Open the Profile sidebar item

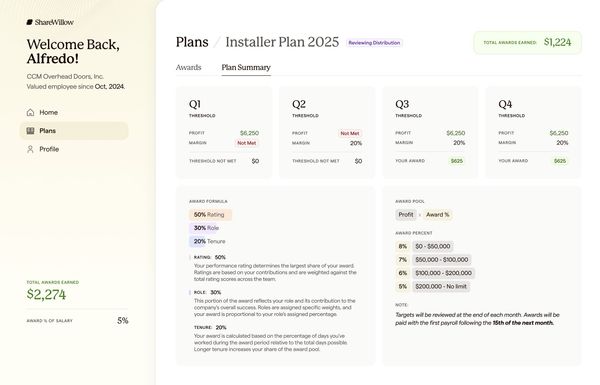point(74,149)
